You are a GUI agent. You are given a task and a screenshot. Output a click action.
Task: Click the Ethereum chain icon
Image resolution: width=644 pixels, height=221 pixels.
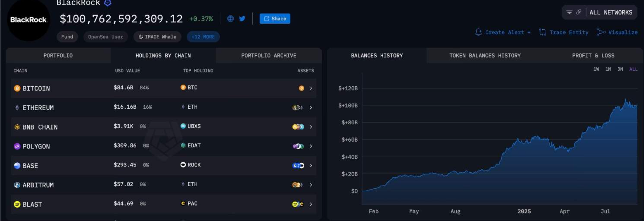point(17,108)
